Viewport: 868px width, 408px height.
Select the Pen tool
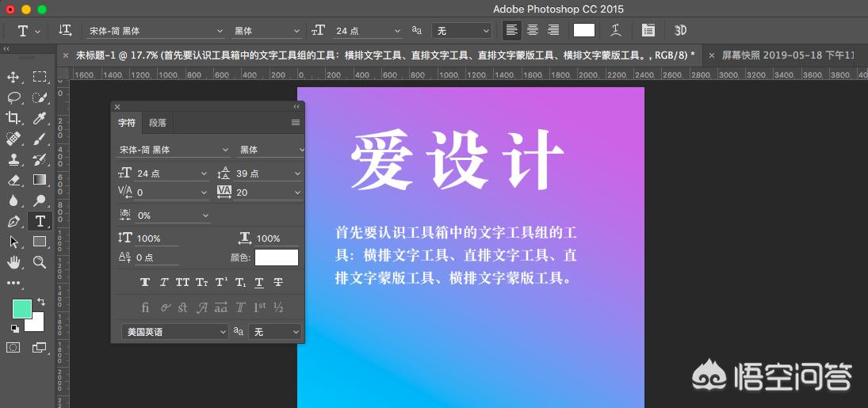[13, 222]
